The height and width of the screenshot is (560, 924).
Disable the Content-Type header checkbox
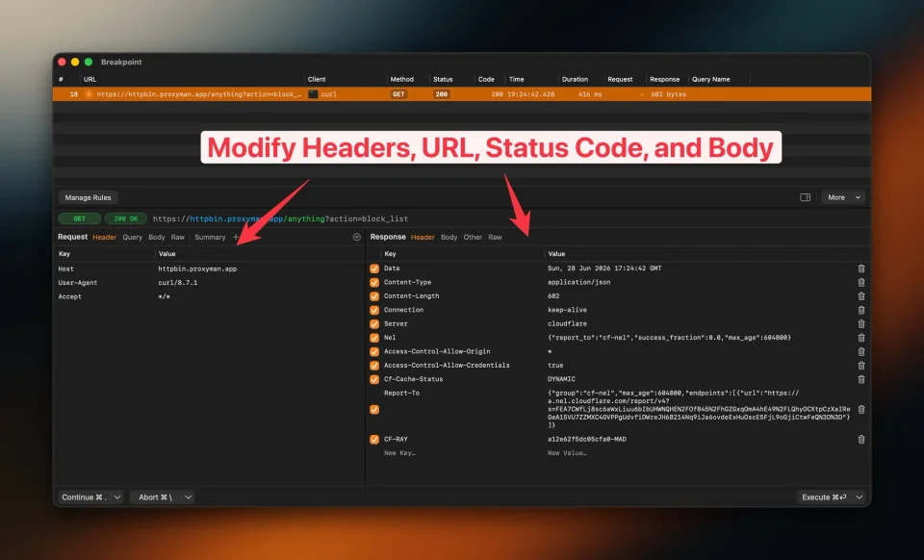[374, 283]
